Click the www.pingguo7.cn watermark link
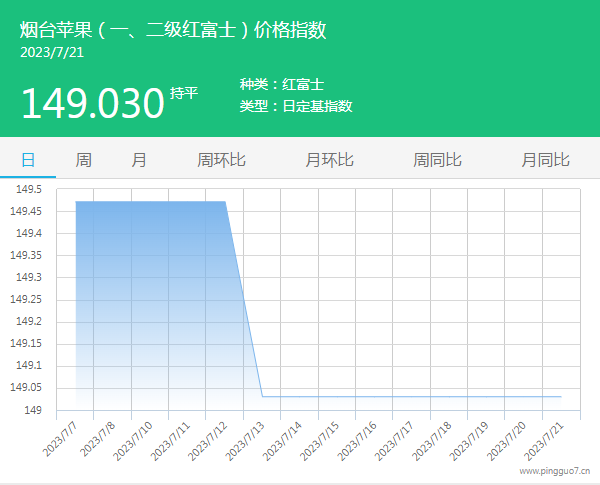The height and width of the screenshot is (485, 600). pos(554,470)
